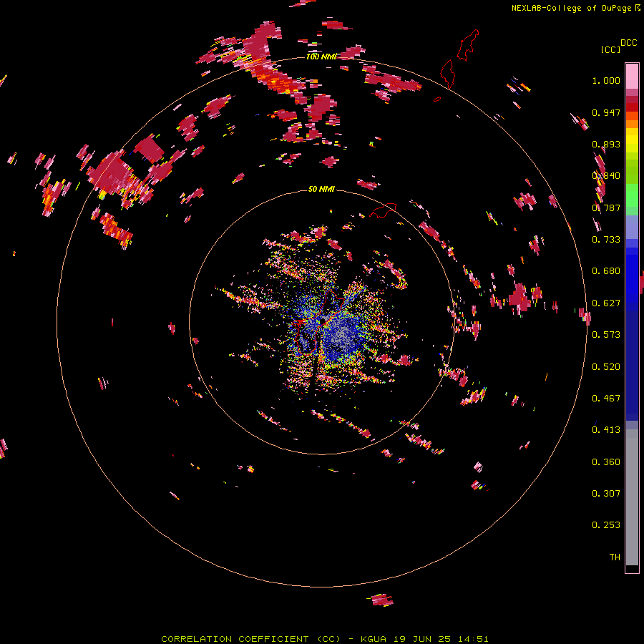
Task: Click the bright green color bar segment
Action: (632, 195)
